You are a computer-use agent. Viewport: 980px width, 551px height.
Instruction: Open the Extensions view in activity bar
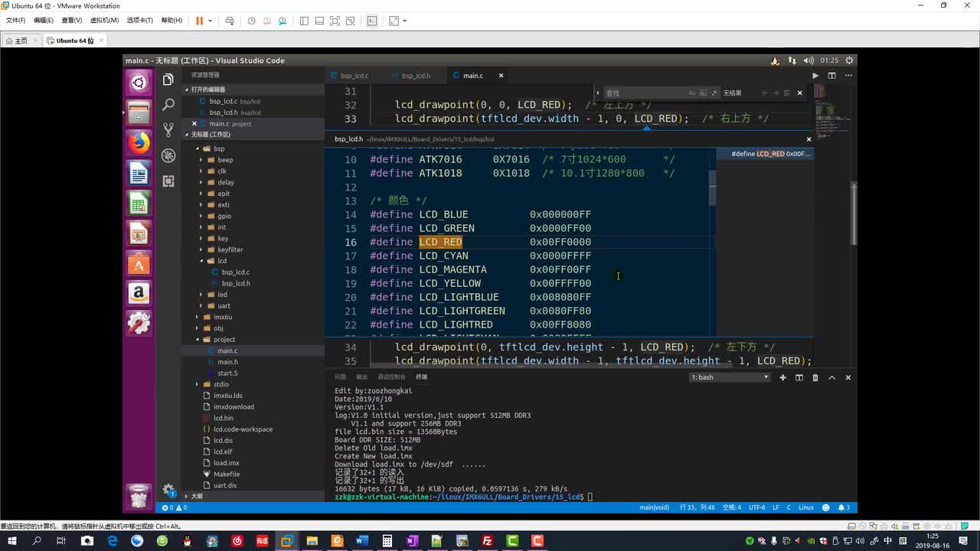point(168,181)
